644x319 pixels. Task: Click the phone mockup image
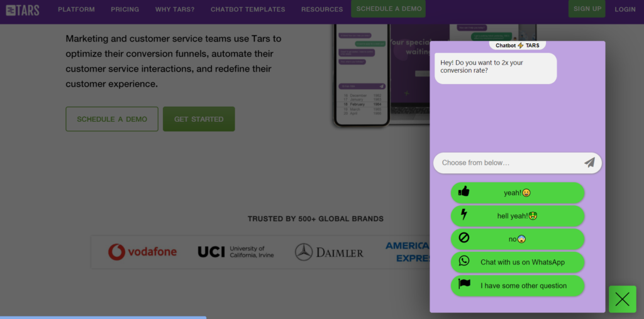click(x=361, y=75)
